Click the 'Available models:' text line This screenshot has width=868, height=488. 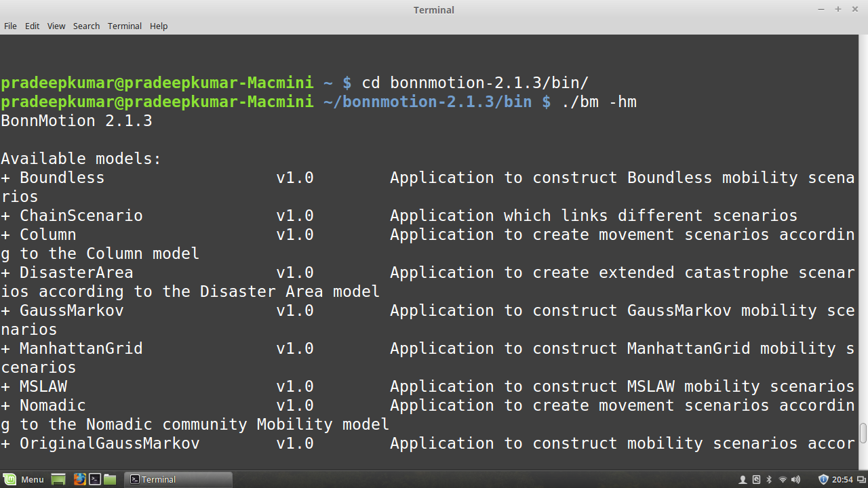(x=81, y=159)
